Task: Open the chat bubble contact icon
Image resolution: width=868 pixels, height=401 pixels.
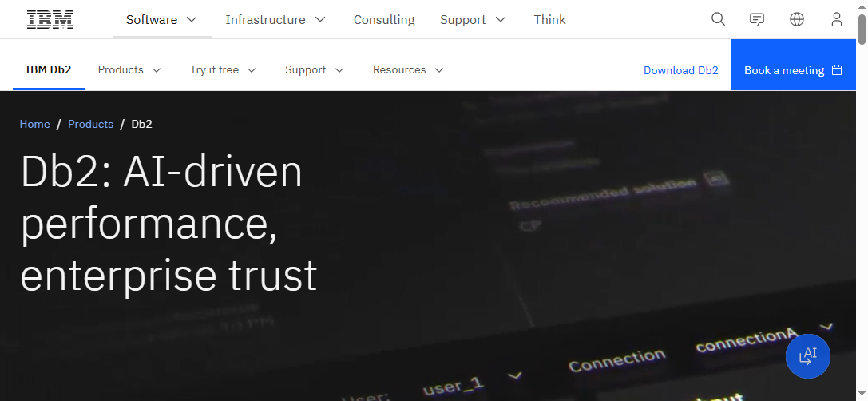Action: pos(757,19)
